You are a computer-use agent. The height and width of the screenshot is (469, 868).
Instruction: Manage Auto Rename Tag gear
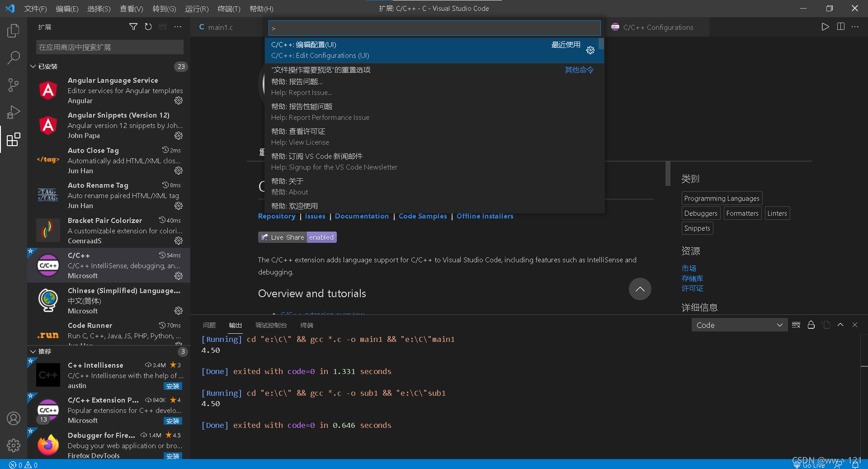point(179,206)
